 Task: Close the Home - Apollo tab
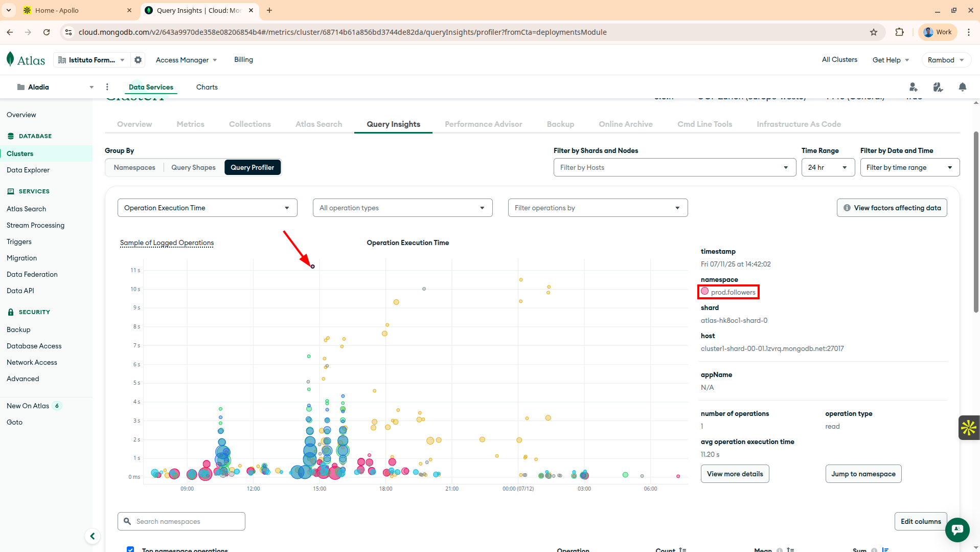pos(129,10)
